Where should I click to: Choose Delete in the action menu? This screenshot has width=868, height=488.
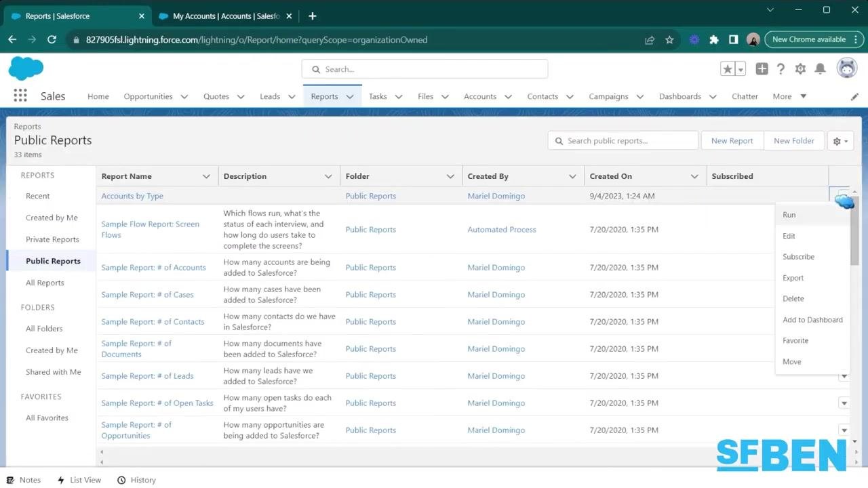tap(812, 299)
